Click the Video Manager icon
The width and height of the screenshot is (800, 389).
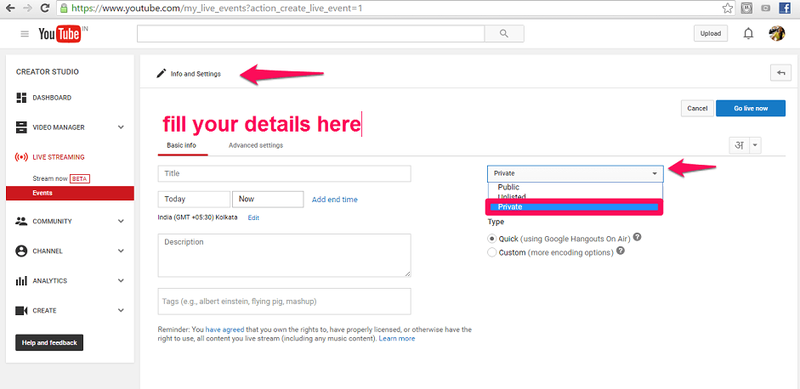tap(21, 127)
